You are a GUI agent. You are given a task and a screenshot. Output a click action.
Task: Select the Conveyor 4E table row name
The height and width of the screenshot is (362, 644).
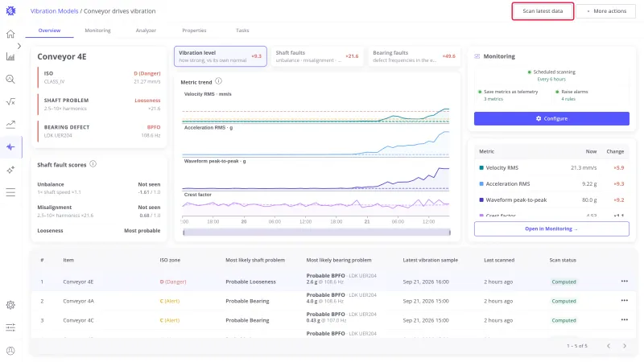pos(78,282)
